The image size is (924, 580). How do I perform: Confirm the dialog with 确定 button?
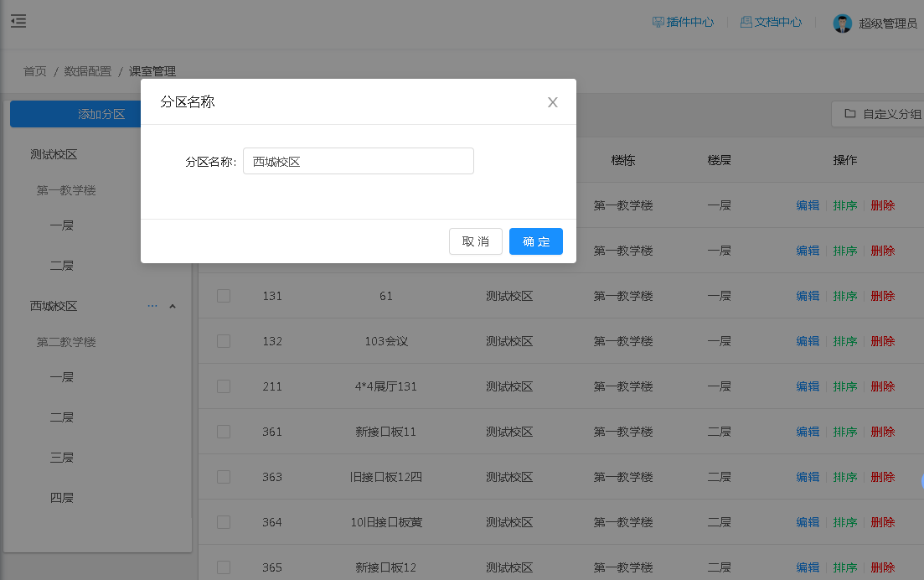pos(535,241)
